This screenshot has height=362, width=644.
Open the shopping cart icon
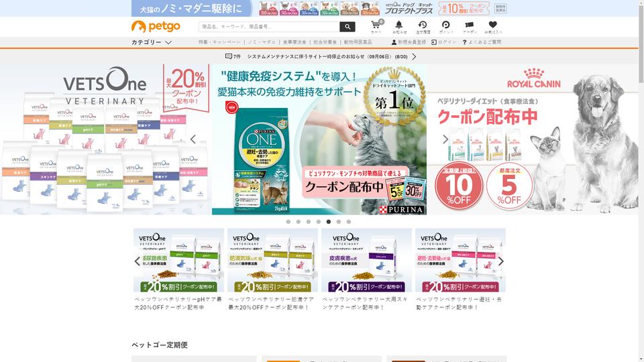click(376, 27)
